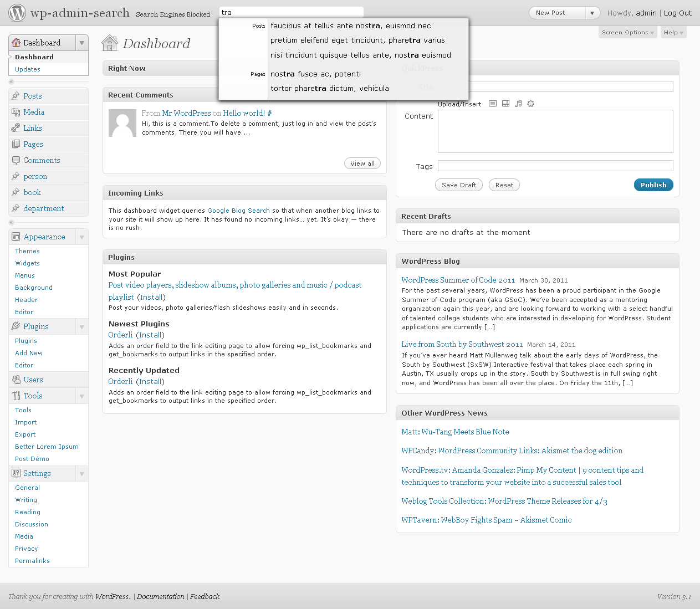700x609 pixels.
Task: Select search result 'faucibus at tellus ante nostra'
Action: 351,25
